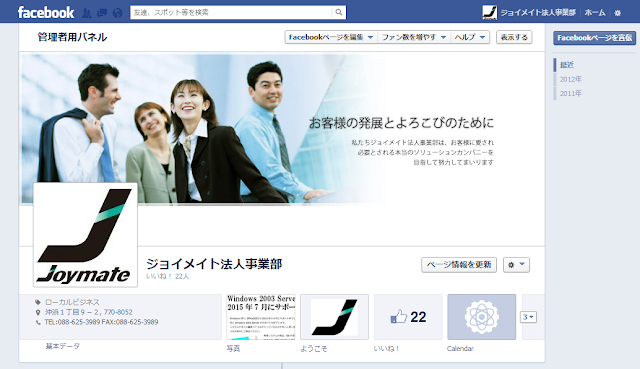Click ローカルビジネス category link

click(72, 302)
